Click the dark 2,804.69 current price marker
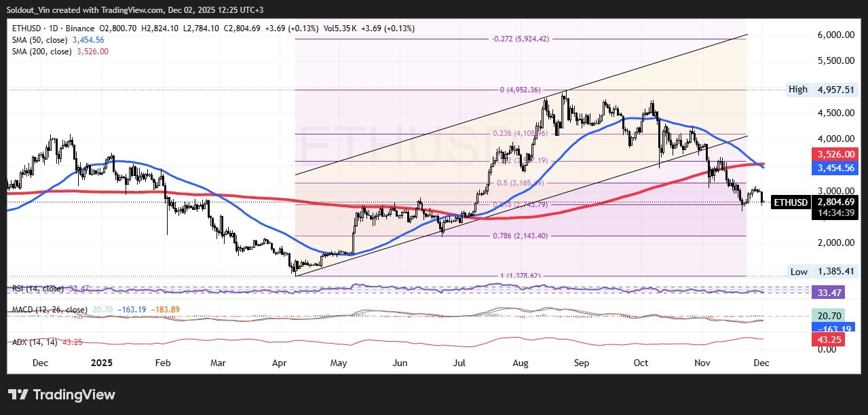868x415 pixels. (835, 202)
